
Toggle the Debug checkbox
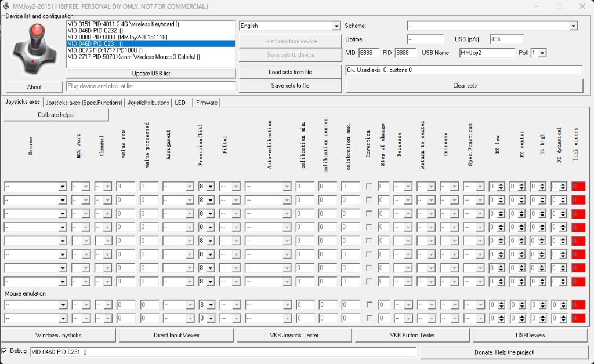click(5, 351)
